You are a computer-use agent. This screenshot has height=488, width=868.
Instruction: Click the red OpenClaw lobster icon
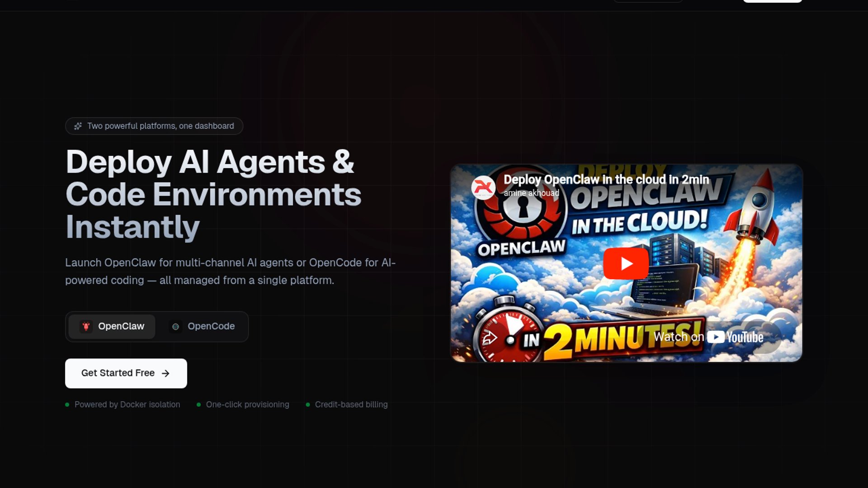pyautogui.click(x=86, y=326)
